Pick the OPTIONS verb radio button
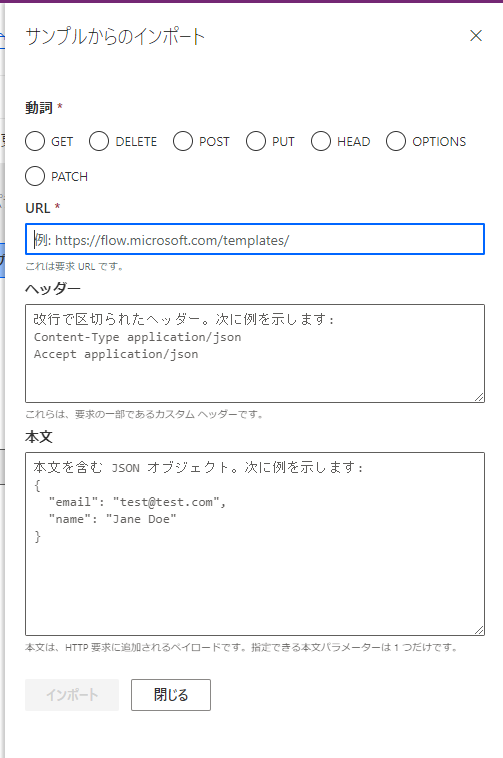Viewport: 503px width, 758px height. tap(396, 142)
